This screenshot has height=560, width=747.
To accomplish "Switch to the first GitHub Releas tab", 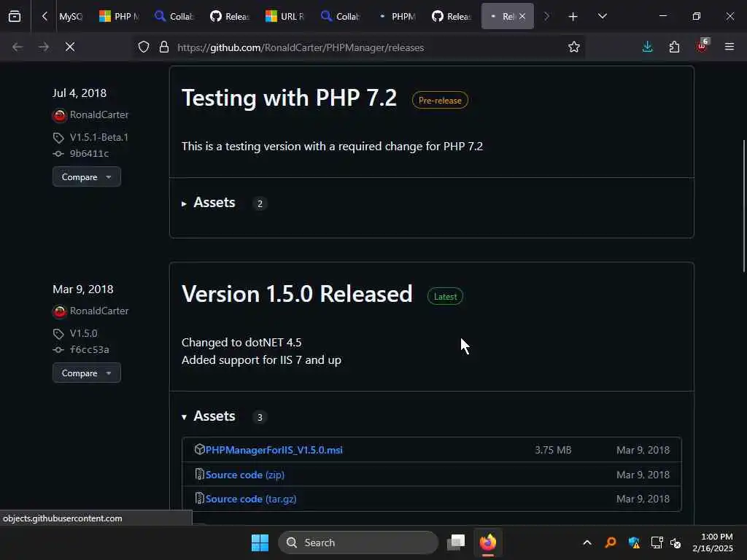I will coord(230,16).
